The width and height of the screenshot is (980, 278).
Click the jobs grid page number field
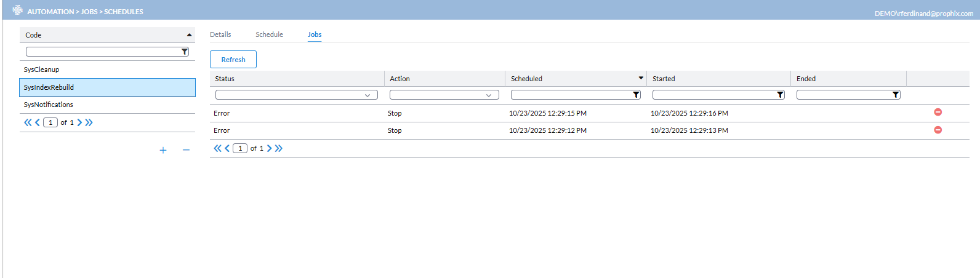coord(240,148)
